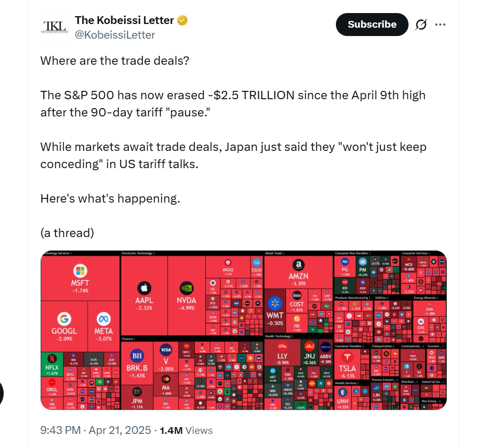Open The Kobeissi Letter profile name
The image size is (478, 448).
click(124, 20)
